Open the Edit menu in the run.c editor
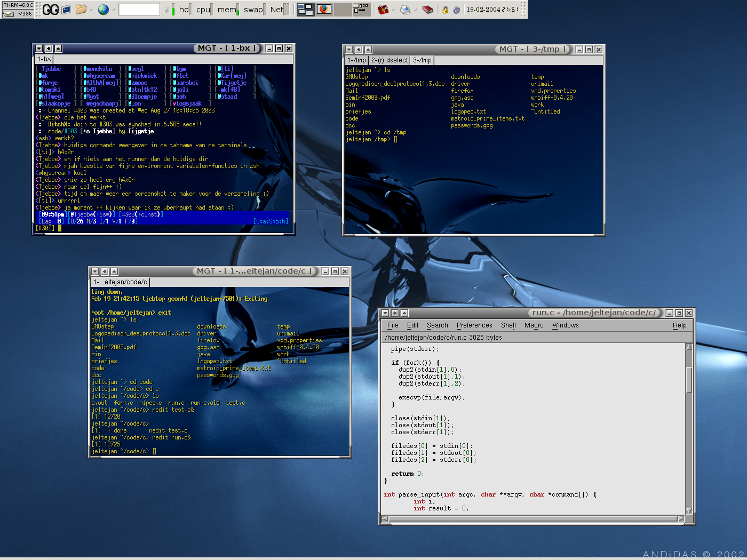Screen dimensions: 747x560 pyautogui.click(x=413, y=325)
